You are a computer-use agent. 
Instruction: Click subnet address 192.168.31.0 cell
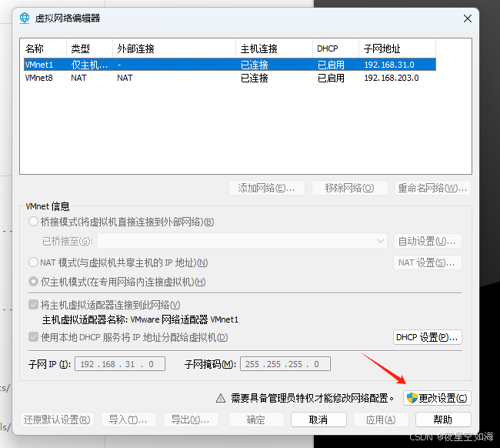point(389,65)
